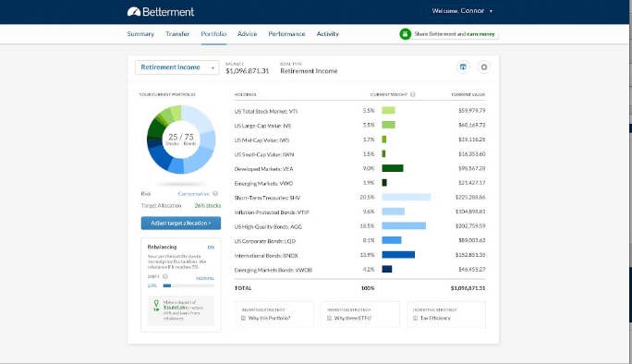
Task: Open the goal settings gear icon
Action: [x=483, y=67]
